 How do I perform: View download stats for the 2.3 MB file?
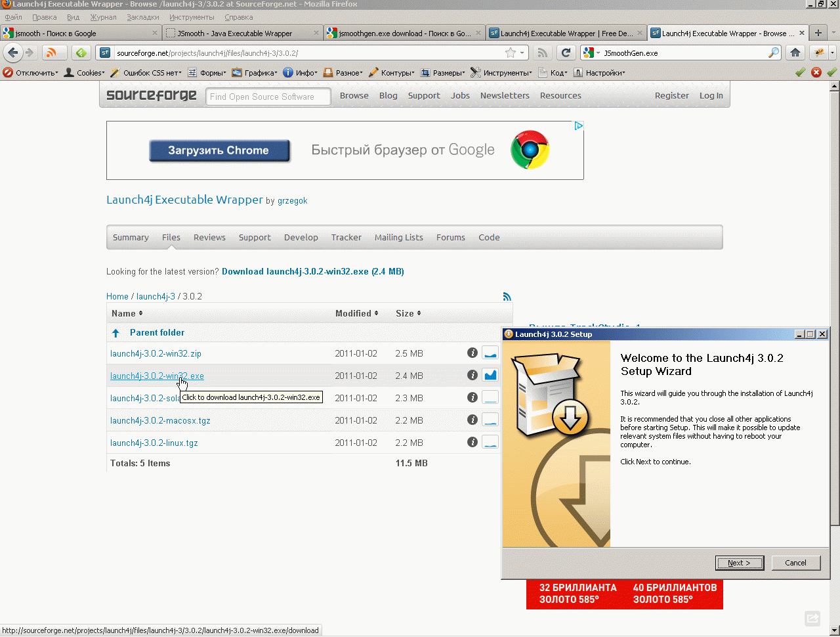tap(490, 398)
